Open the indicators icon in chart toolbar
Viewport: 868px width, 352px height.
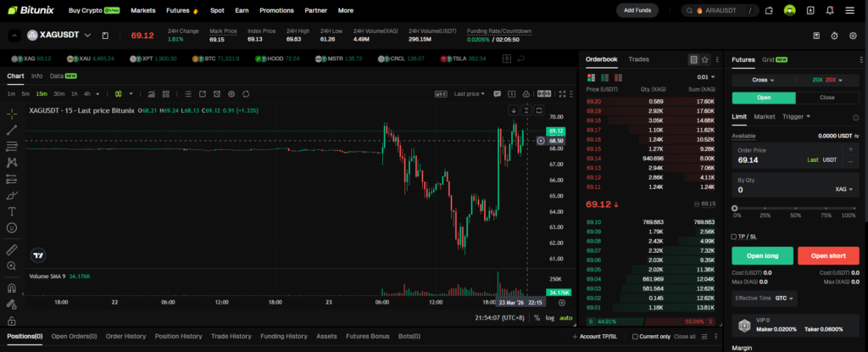click(x=151, y=93)
